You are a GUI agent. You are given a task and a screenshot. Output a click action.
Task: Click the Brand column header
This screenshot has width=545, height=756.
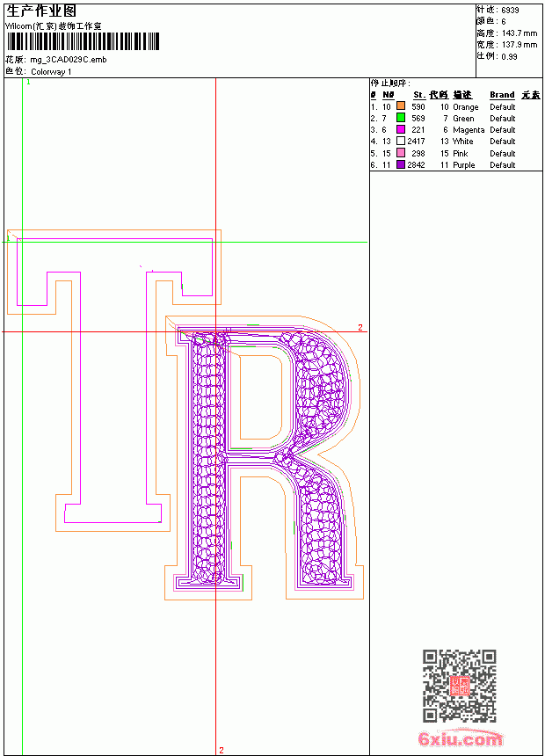tap(502, 95)
